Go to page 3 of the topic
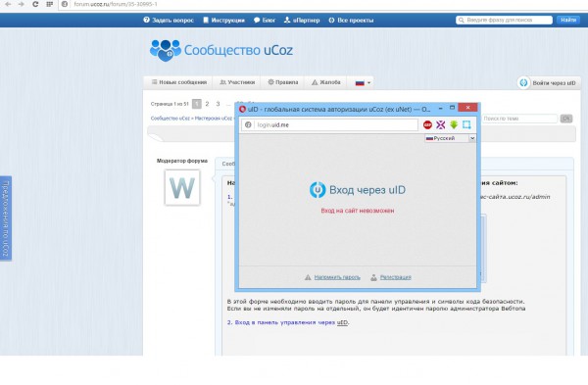Image resolution: width=588 pixels, height=385 pixels. 218,104
